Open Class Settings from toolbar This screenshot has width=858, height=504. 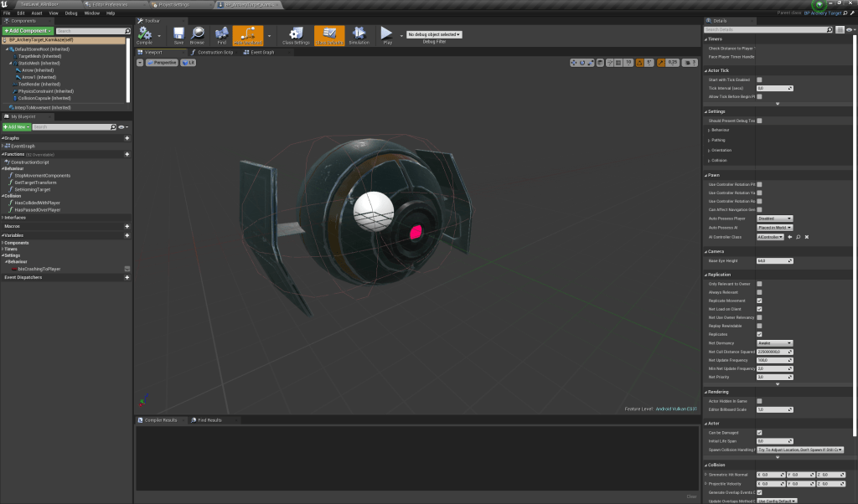point(296,33)
